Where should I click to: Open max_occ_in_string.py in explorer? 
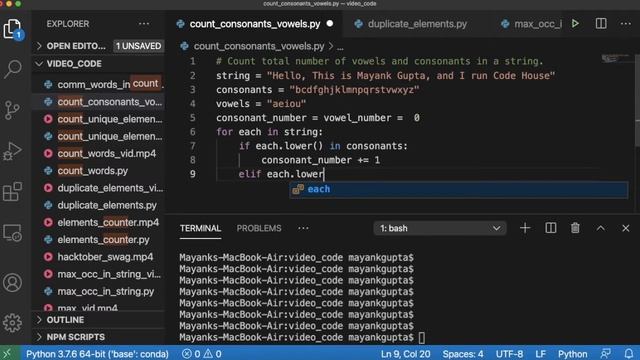(x=99, y=291)
